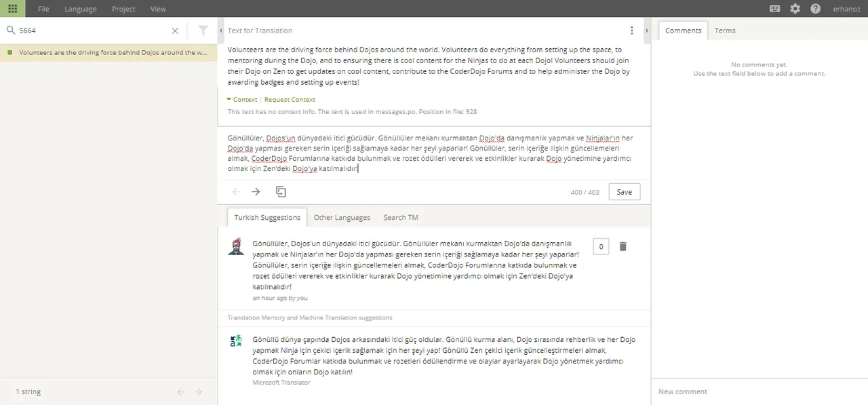Open the View menu
Screen dimensions: 868x405
pyautogui.click(x=158, y=9)
